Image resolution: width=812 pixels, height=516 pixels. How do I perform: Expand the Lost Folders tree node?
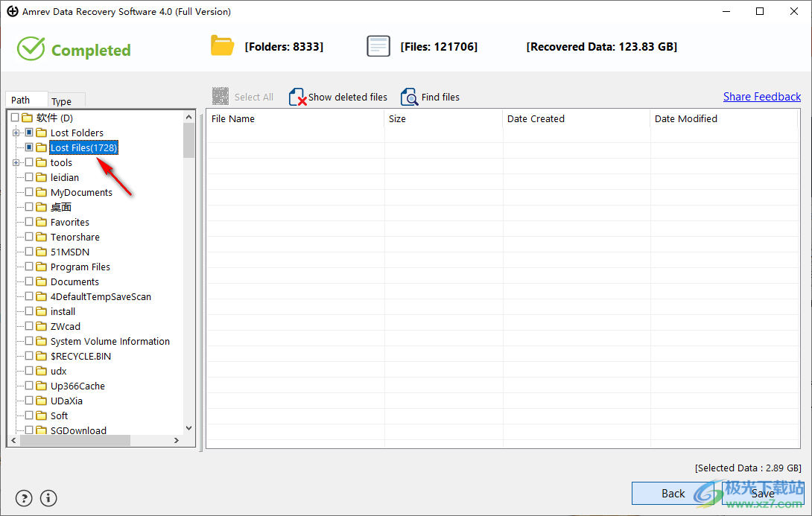tap(16, 133)
